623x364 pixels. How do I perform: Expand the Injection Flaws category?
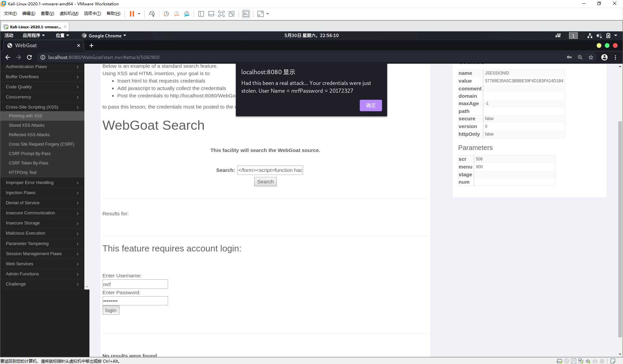(42, 193)
